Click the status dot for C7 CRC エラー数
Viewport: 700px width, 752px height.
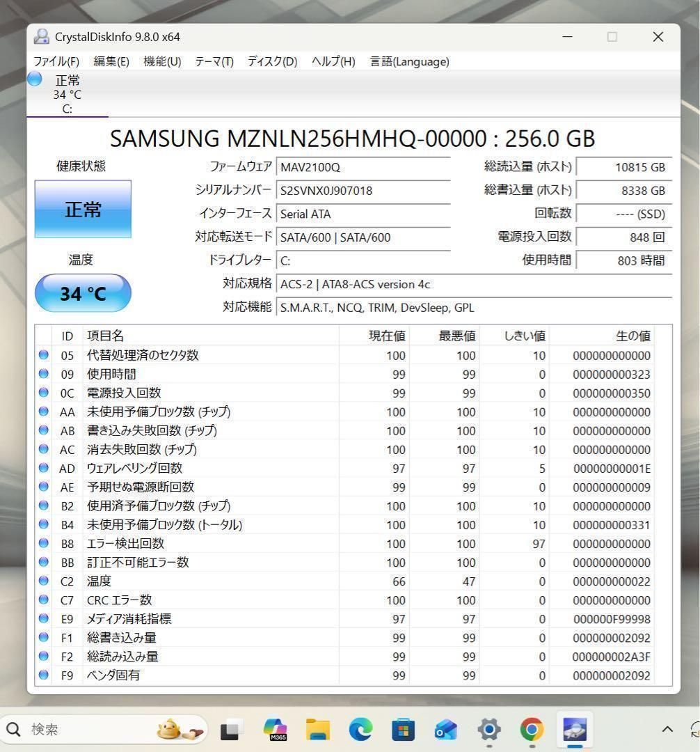[44, 600]
